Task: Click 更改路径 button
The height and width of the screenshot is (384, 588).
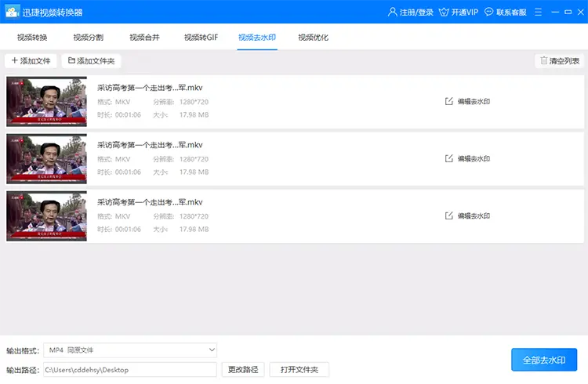Action: 243,370
